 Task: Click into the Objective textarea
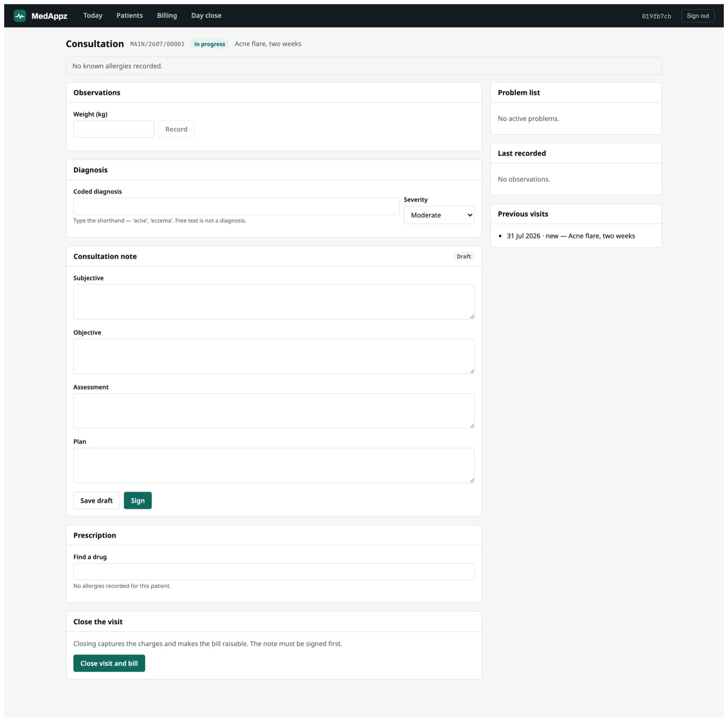point(274,356)
